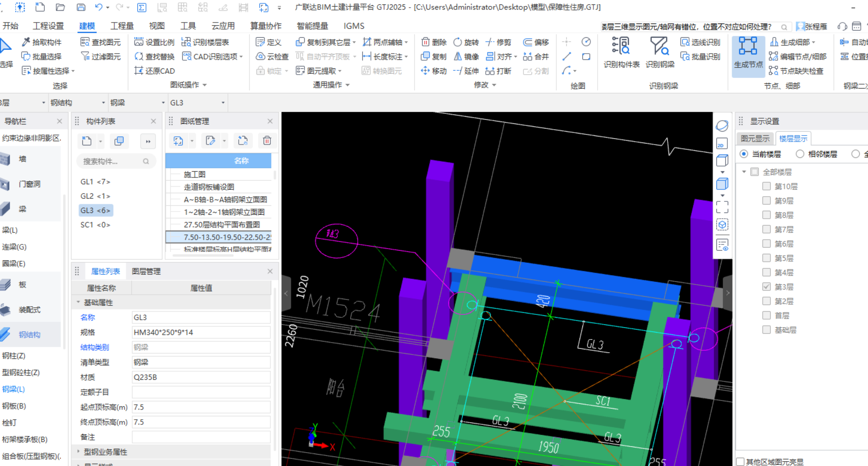The width and height of the screenshot is (868, 466).
Task: Click the 2D view icon in viewport toolbar
Action: (x=722, y=144)
